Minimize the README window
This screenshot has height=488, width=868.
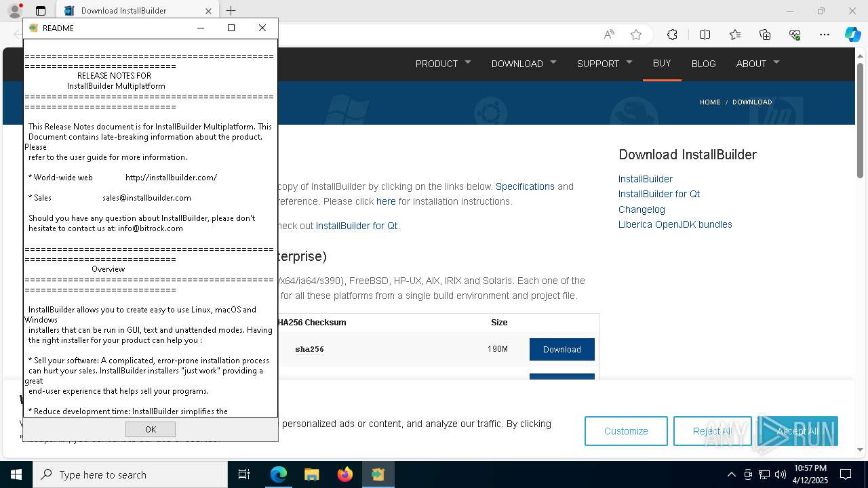[x=201, y=28]
